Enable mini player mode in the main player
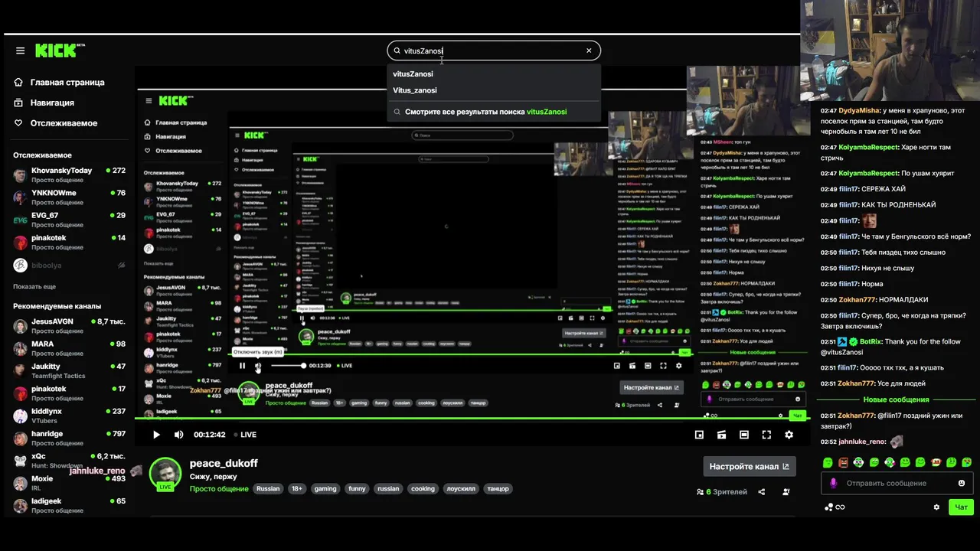Viewport: 980px width, 551px height. (x=699, y=435)
